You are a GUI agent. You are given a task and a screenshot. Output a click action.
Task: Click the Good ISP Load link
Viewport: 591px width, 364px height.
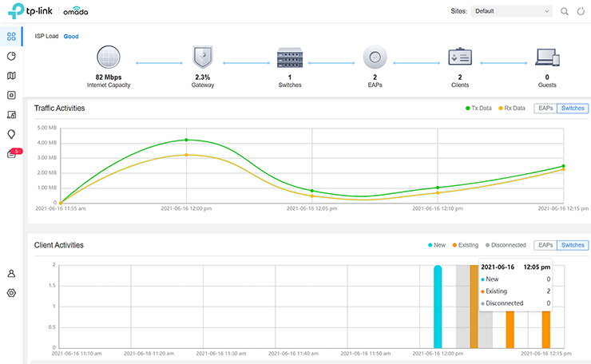(71, 37)
